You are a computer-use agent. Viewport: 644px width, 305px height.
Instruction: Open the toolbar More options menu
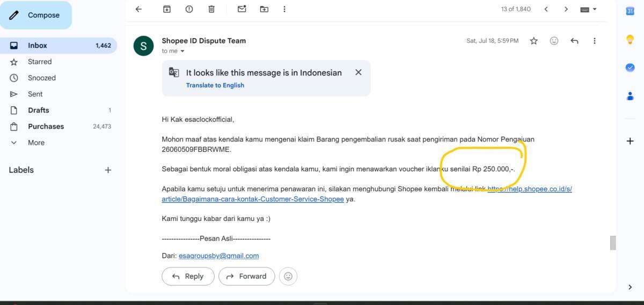pos(284,9)
